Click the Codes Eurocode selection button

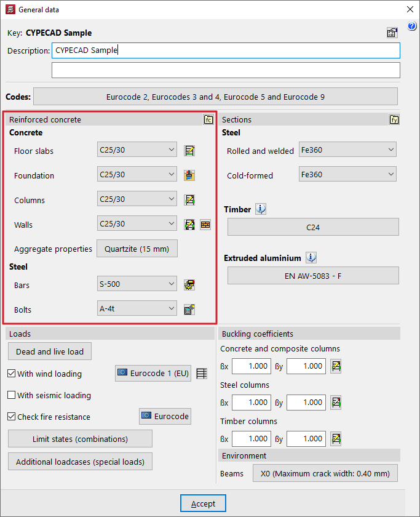pos(215,97)
